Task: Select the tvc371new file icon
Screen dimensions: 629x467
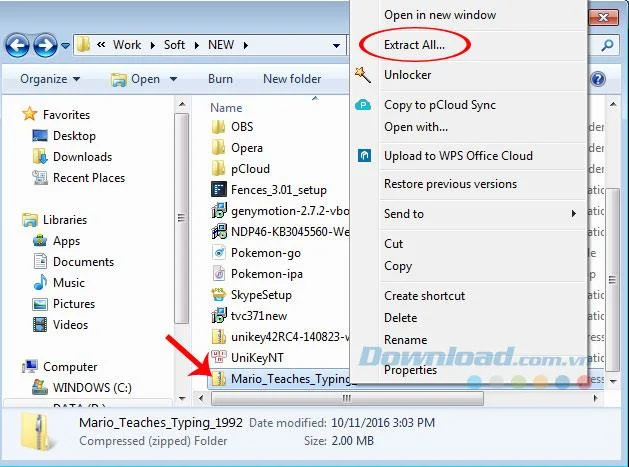Action: [x=219, y=316]
